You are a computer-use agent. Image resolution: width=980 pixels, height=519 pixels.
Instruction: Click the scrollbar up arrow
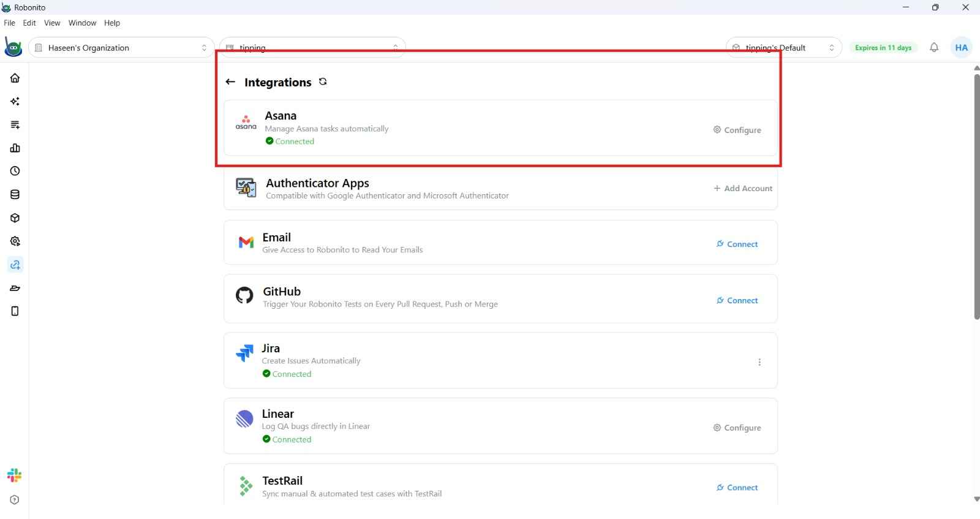coord(976,68)
